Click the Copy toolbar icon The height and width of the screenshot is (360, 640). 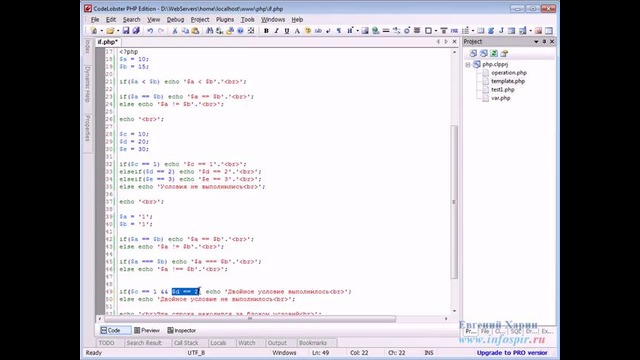(x=185, y=31)
